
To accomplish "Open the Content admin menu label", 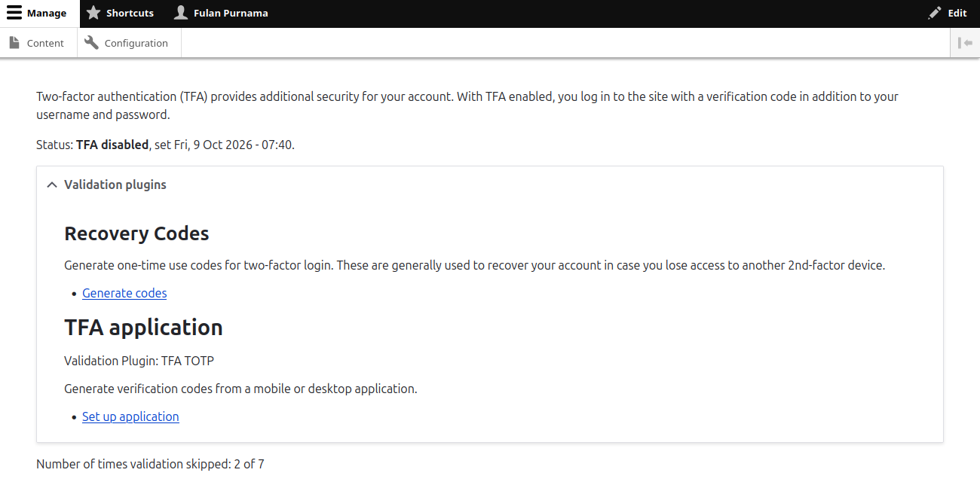I will (x=45, y=43).
